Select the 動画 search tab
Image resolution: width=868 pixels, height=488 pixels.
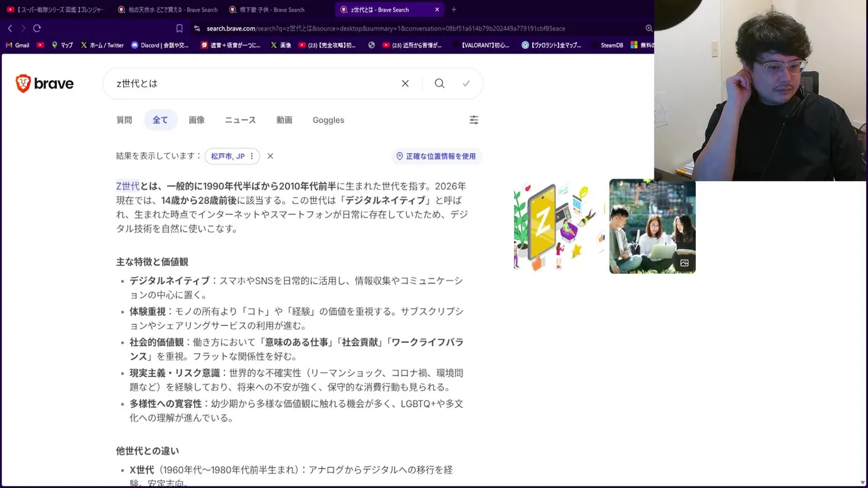284,120
